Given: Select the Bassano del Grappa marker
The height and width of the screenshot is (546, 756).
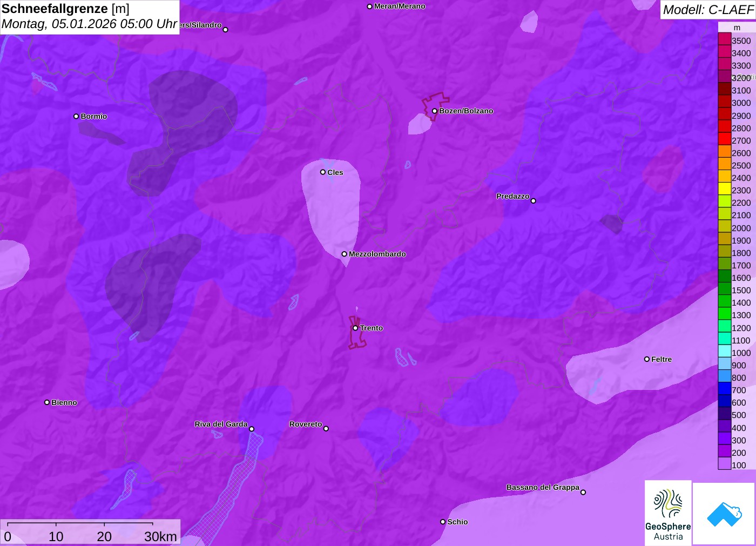Looking at the screenshot, I should tap(583, 492).
